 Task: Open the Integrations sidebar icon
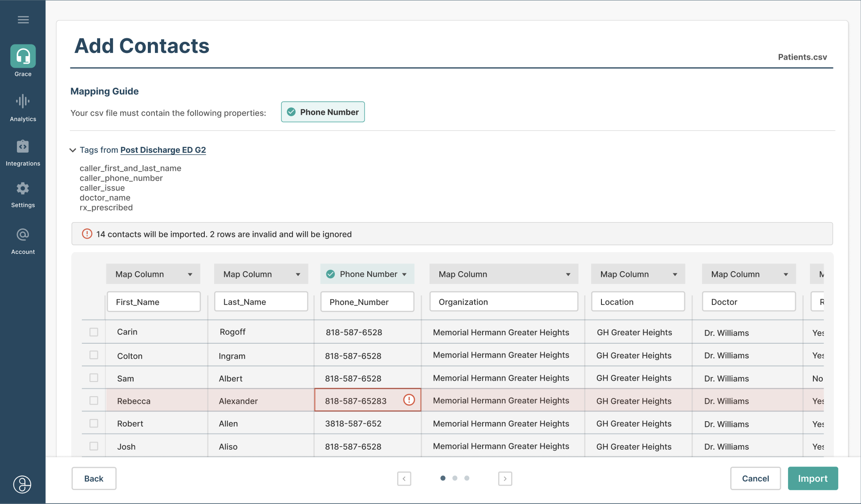[23, 146]
